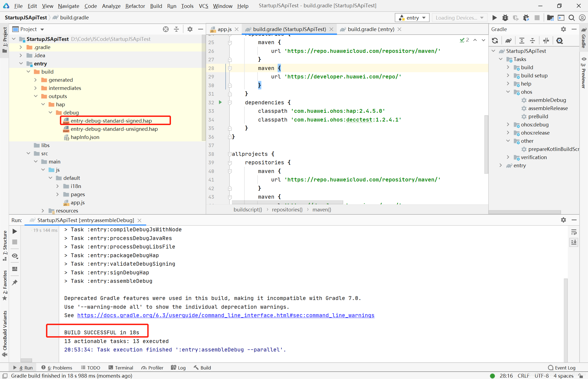
Task: Click the locate target icon in the Project panel
Action: click(166, 29)
